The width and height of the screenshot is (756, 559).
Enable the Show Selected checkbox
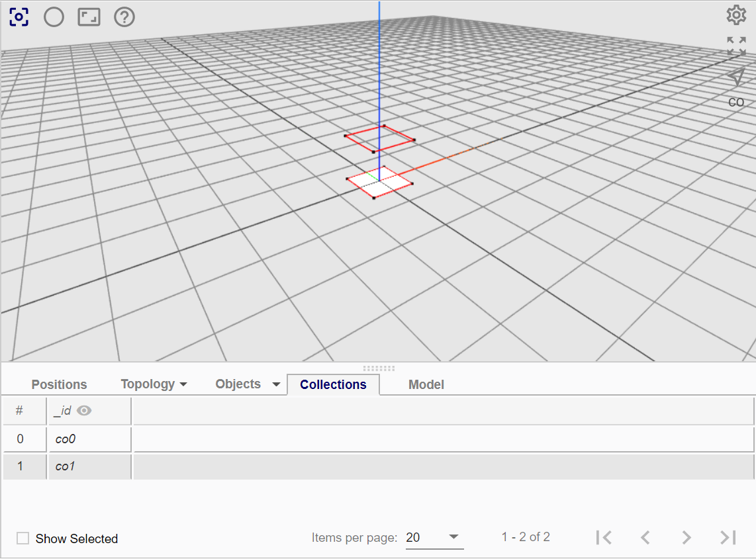click(23, 538)
